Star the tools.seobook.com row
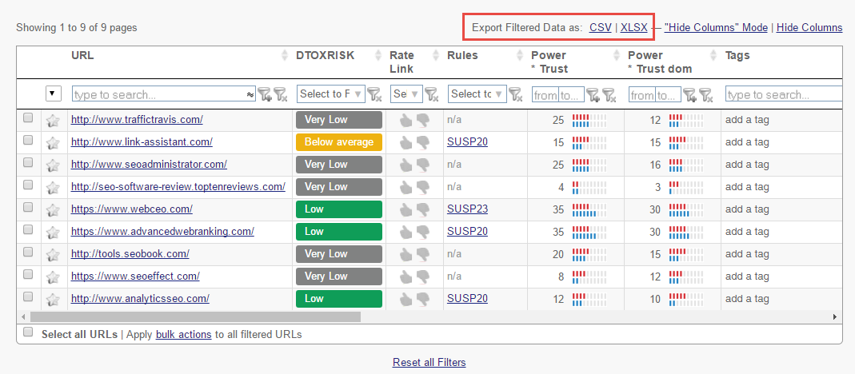 point(52,255)
